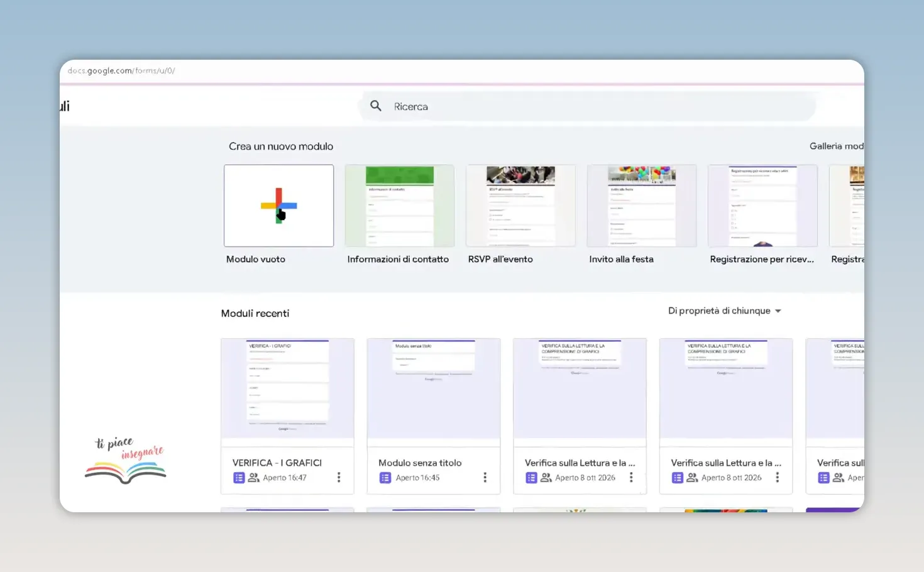
Task: Open the VERIFICA - I GRAFICI form preview
Action: pos(287,388)
